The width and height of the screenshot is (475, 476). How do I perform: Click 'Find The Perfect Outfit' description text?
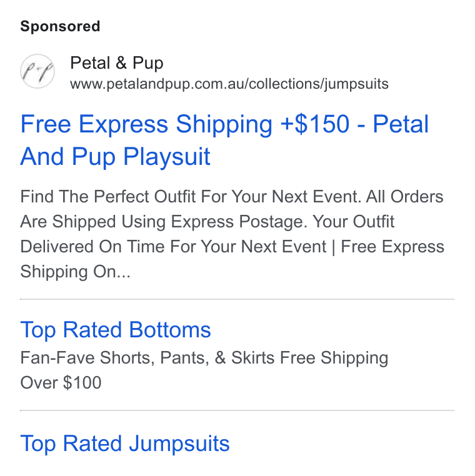point(107,196)
